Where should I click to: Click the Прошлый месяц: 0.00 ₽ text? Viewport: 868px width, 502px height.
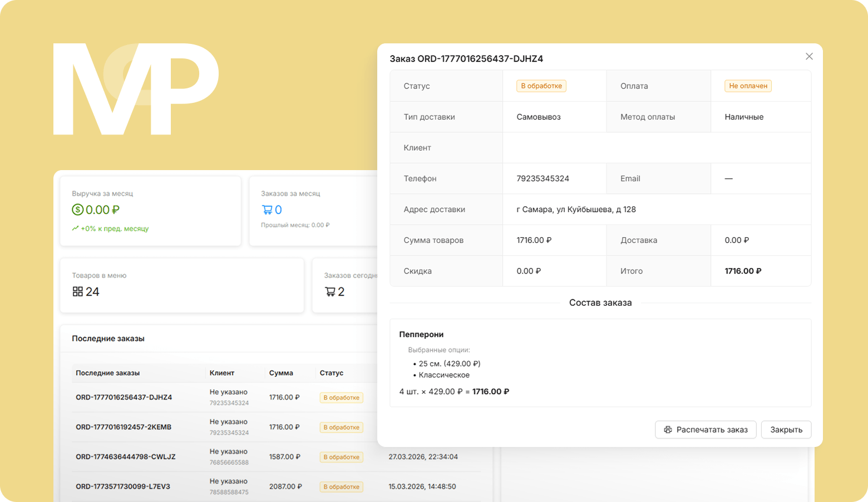[295, 225]
